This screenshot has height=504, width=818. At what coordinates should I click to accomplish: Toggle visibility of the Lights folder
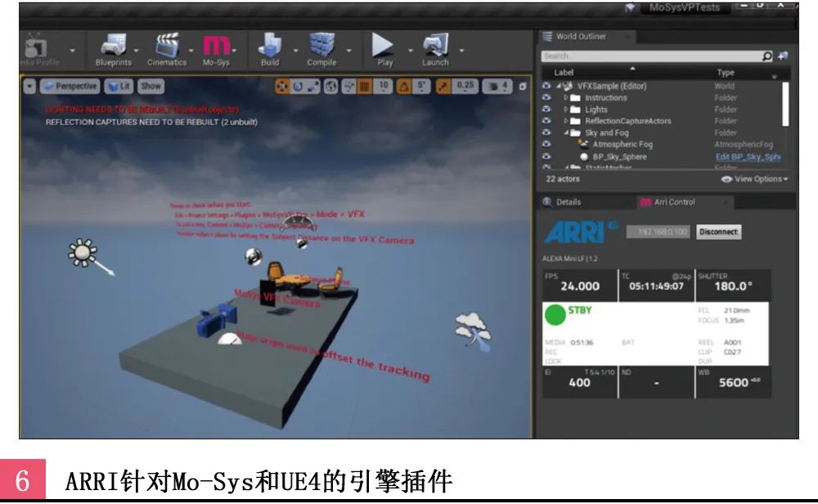coord(546,110)
